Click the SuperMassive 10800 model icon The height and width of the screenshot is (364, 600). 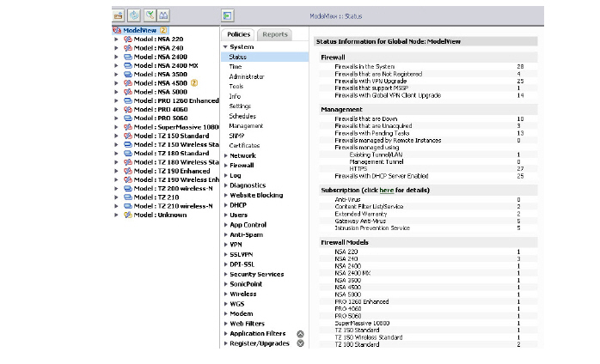(128, 127)
